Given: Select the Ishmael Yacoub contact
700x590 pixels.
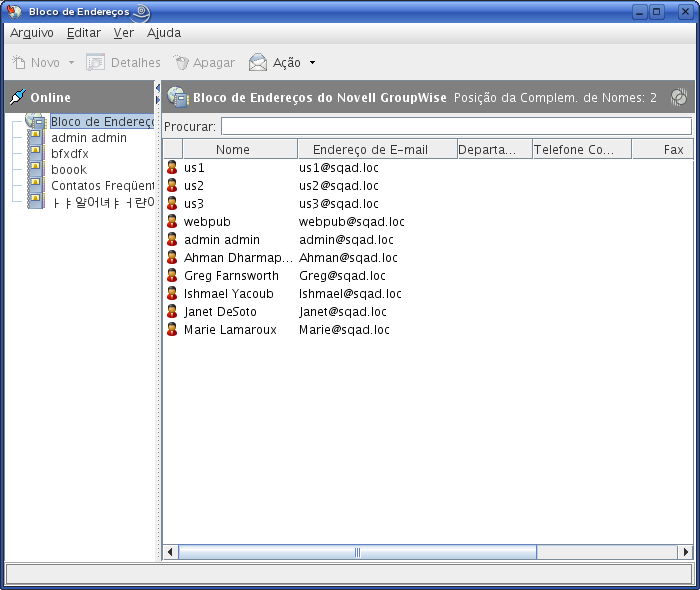Looking at the screenshot, I should click(x=428, y=294).
